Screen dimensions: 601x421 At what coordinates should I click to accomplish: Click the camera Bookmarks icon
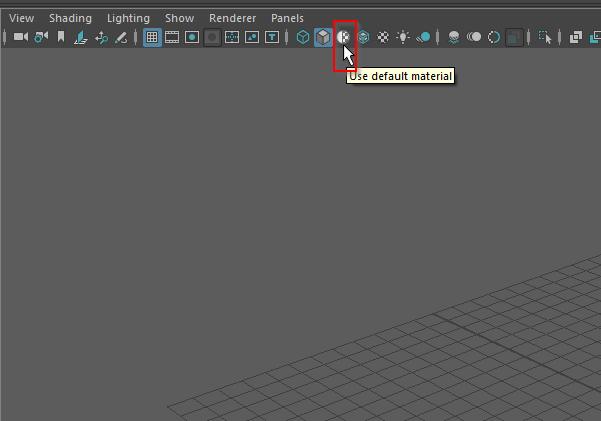coord(61,37)
